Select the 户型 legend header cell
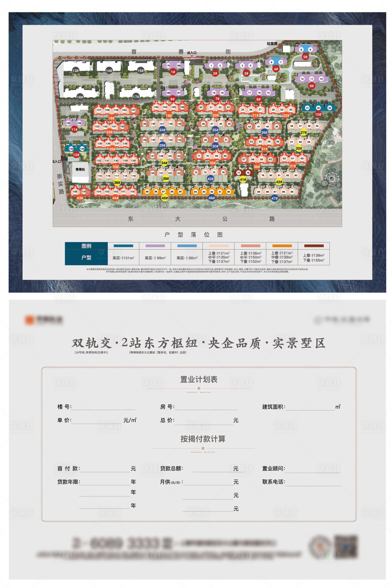 [86, 257]
